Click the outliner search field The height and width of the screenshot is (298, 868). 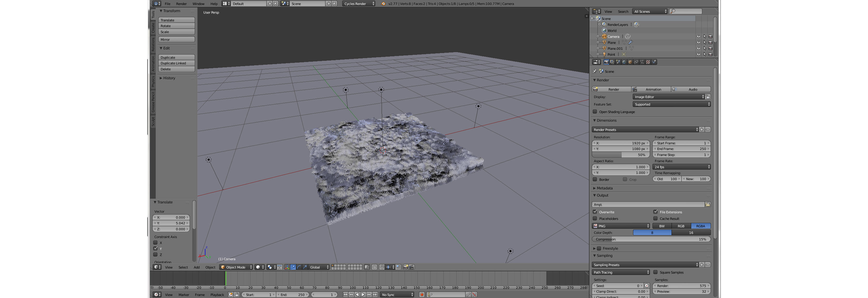click(x=686, y=11)
